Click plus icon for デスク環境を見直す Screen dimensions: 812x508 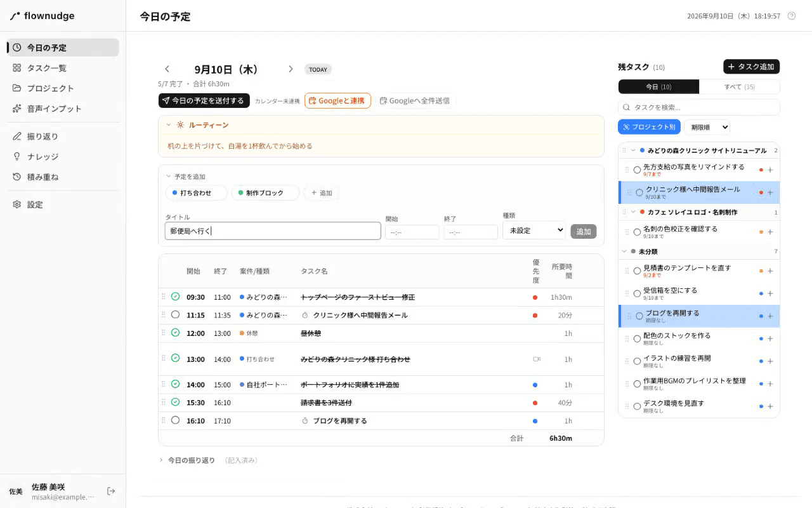pyautogui.click(x=770, y=406)
